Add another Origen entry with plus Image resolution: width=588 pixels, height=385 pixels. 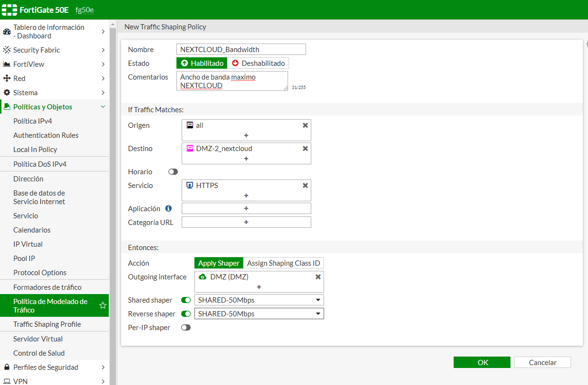[x=246, y=135]
